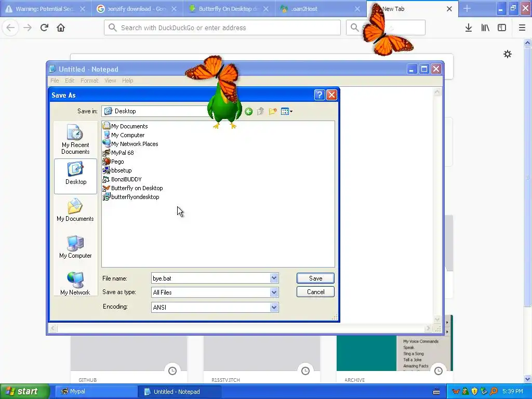Open the My Recent Documents place
This screenshot has height=399, width=532.
[x=75, y=139]
